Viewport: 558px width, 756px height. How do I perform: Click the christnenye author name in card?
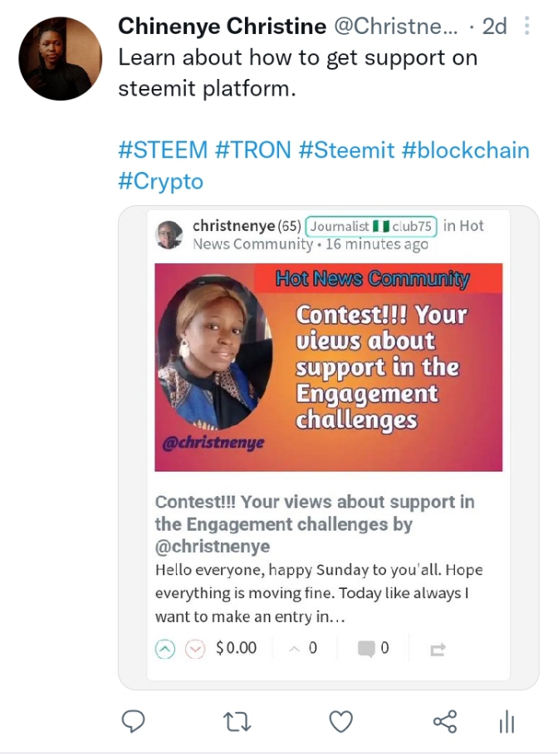[233, 225]
